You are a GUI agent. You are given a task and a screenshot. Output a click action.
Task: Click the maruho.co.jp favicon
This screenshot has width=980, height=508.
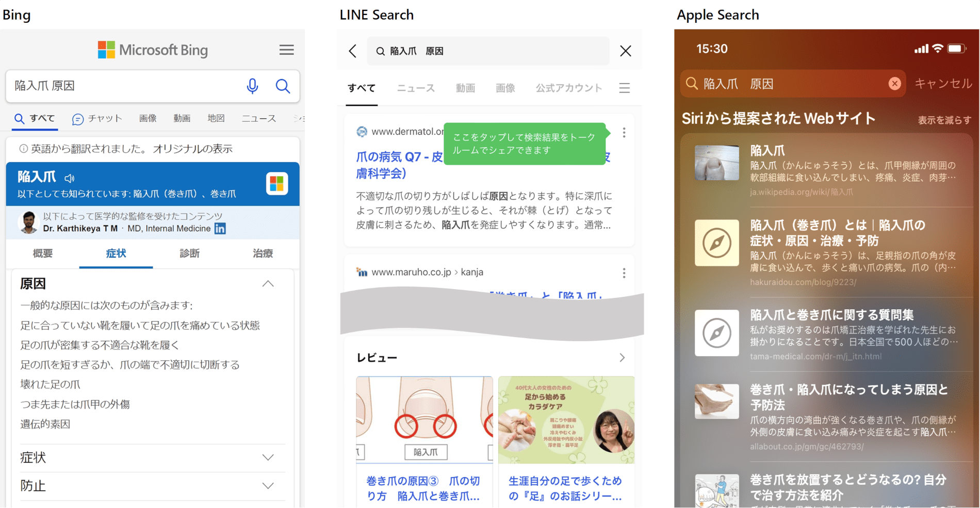point(362,272)
